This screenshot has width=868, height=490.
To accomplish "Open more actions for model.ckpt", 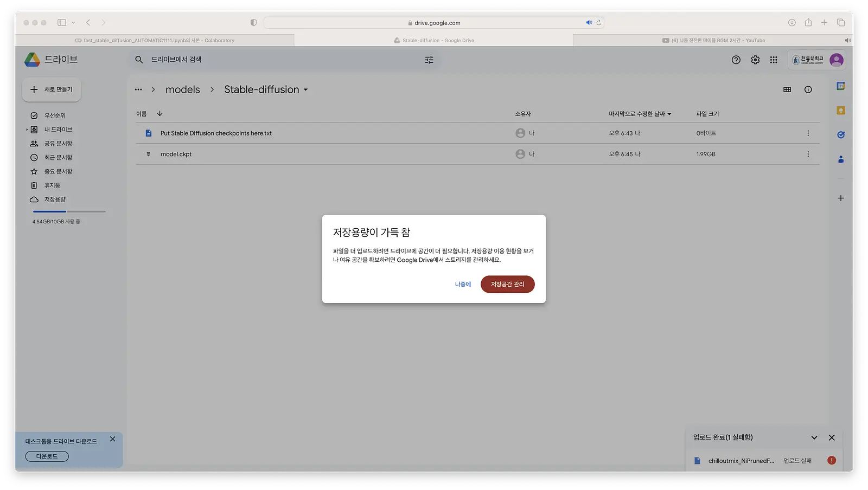I will (x=808, y=154).
